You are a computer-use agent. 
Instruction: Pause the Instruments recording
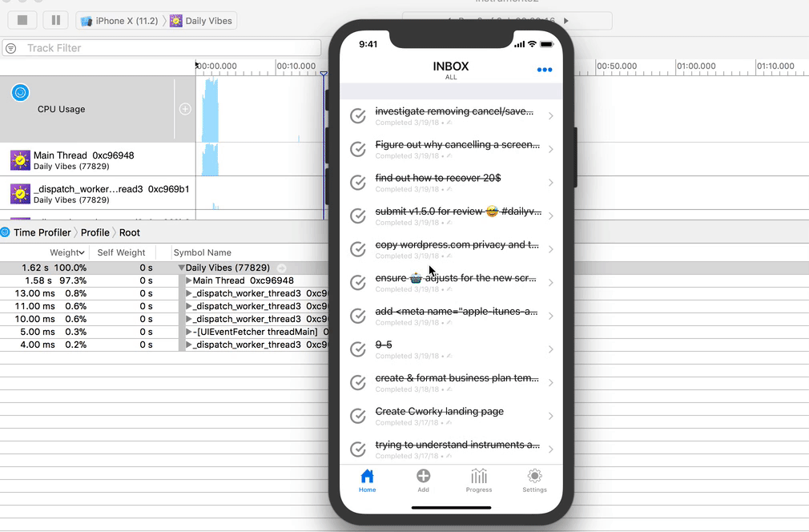pos(56,20)
